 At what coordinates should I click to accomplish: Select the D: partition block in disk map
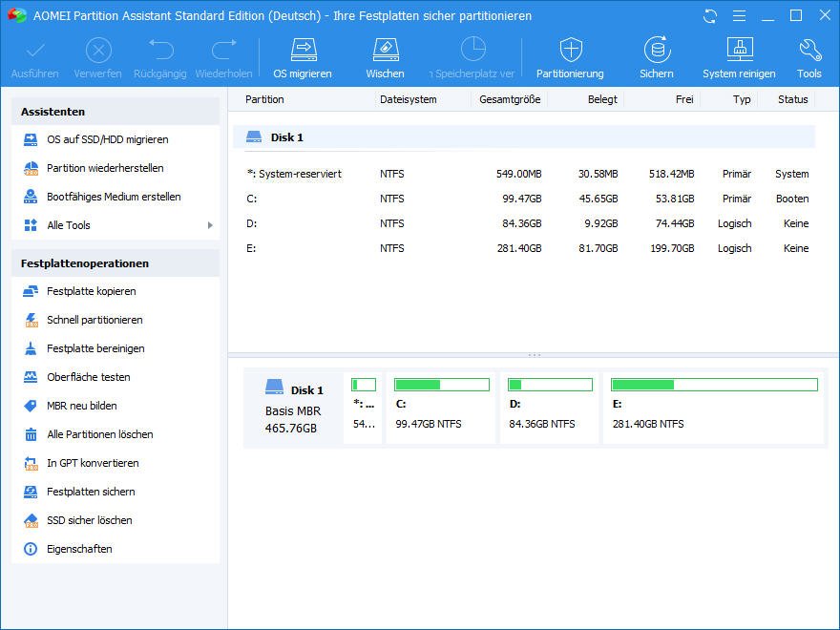(x=548, y=408)
